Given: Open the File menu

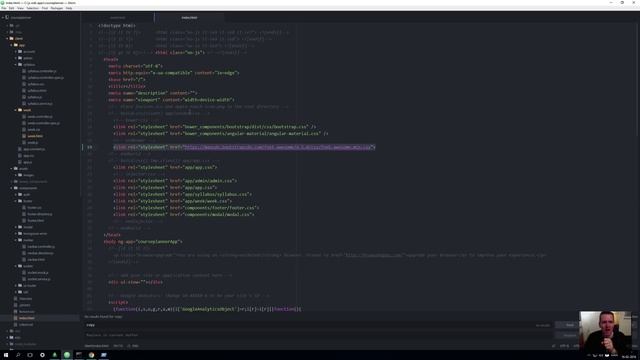Looking at the screenshot, I should click(x=4, y=8).
